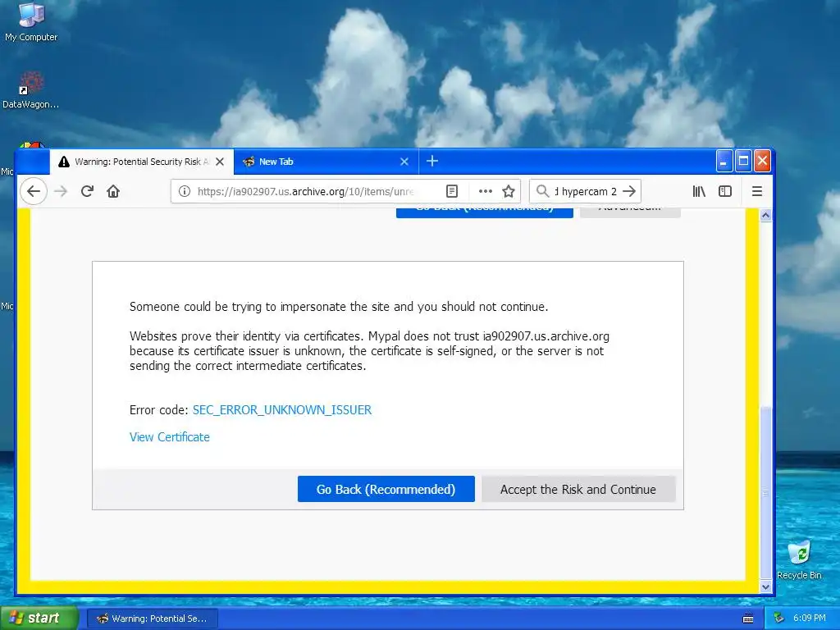Image resolution: width=840 pixels, height=630 pixels.
Task: Switch to the New Tab tab
Action: click(326, 162)
